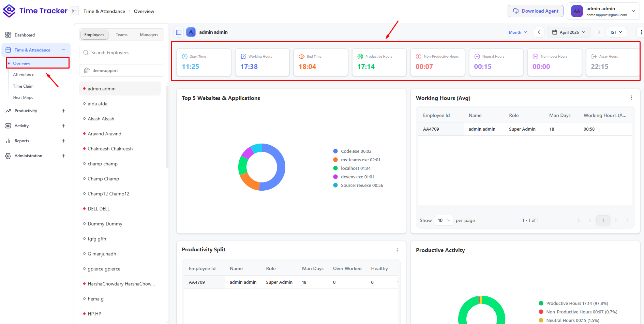Switch to the Teams tab
This screenshot has height=324, width=644.
coord(122,35)
